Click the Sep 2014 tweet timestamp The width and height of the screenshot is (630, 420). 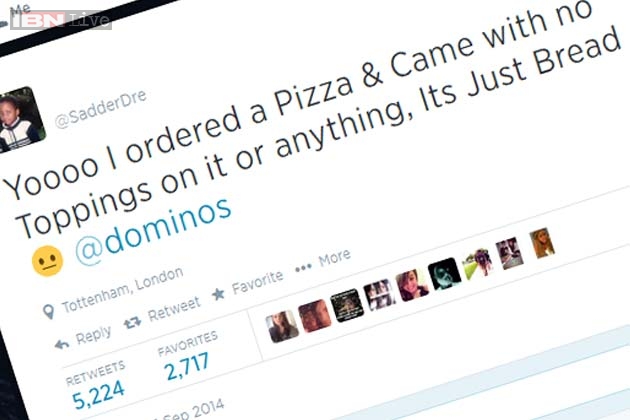pyautogui.click(x=191, y=411)
